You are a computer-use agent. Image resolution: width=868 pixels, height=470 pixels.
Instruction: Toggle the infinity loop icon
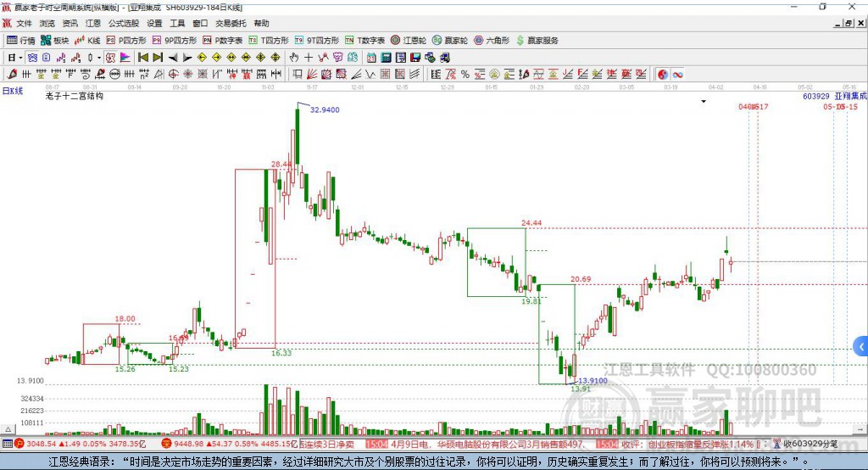[677, 75]
